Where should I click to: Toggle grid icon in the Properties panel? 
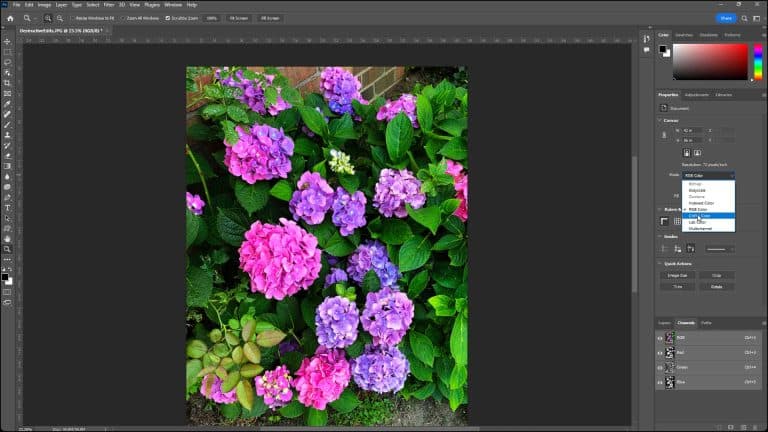(677, 221)
